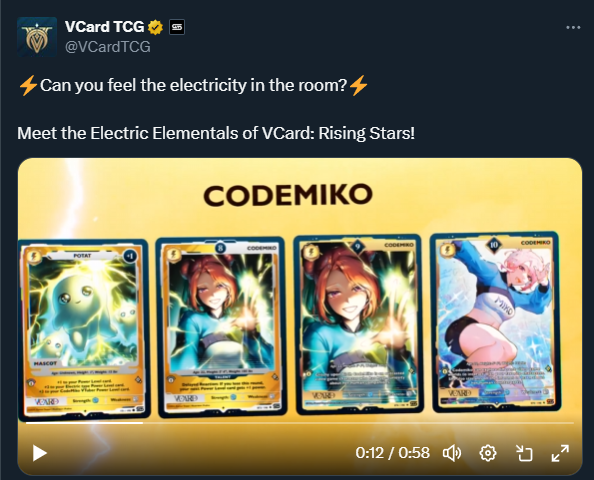
Task: Click the VCard TCG profile avatar
Action: (x=37, y=37)
